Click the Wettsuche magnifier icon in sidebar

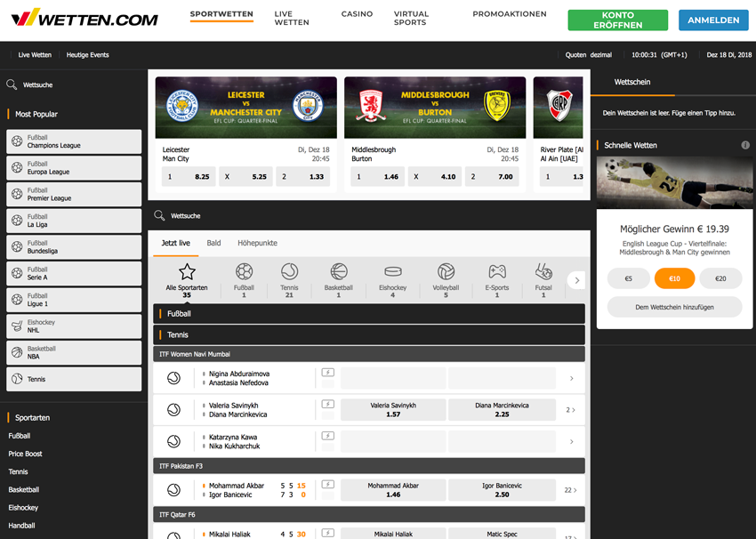[x=12, y=84]
